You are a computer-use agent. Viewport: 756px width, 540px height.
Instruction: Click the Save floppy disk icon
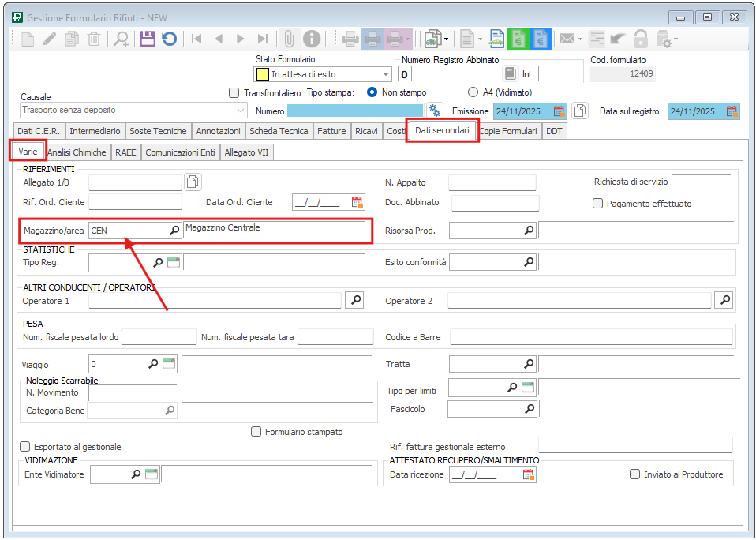tap(148, 39)
